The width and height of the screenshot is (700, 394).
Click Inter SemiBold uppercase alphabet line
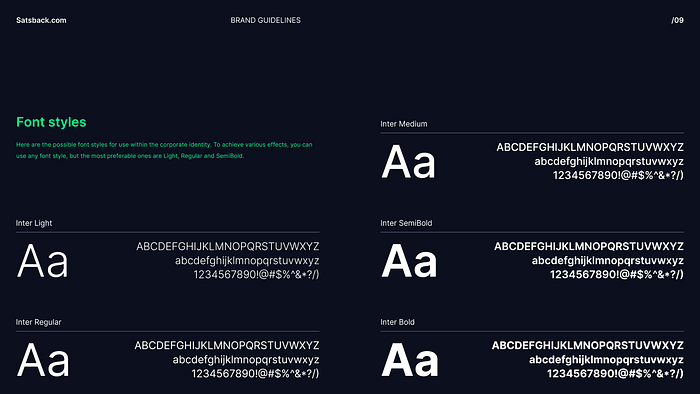point(589,246)
